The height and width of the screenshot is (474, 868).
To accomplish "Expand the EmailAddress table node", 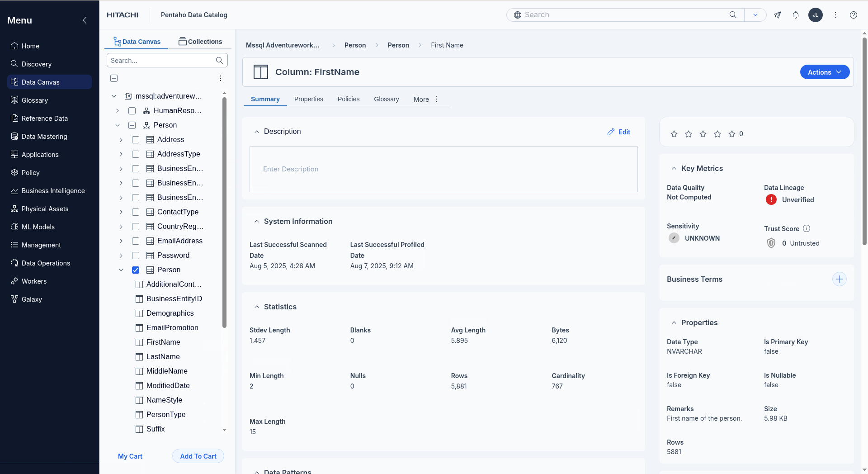I will click(x=121, y=241).
